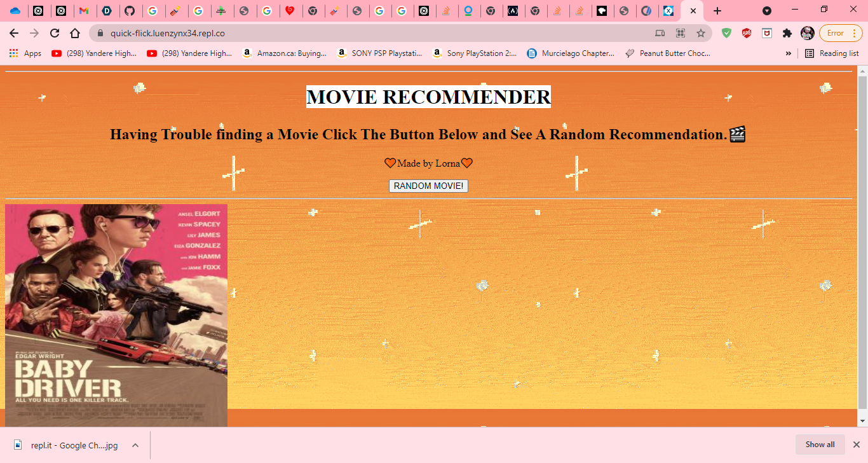The height and width of the screenshot is (463, 868).
Task: Open the green shield extension
Action: [726, 33]
